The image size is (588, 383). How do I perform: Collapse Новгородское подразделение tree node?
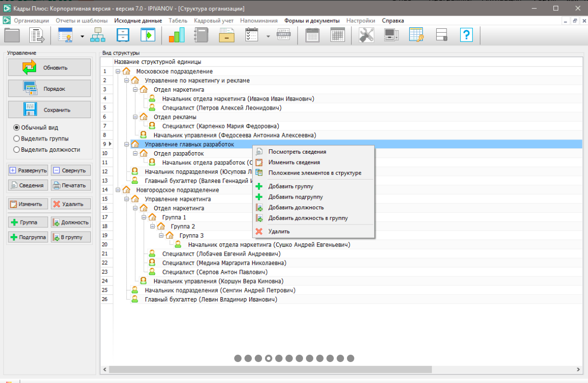(118, 190)
